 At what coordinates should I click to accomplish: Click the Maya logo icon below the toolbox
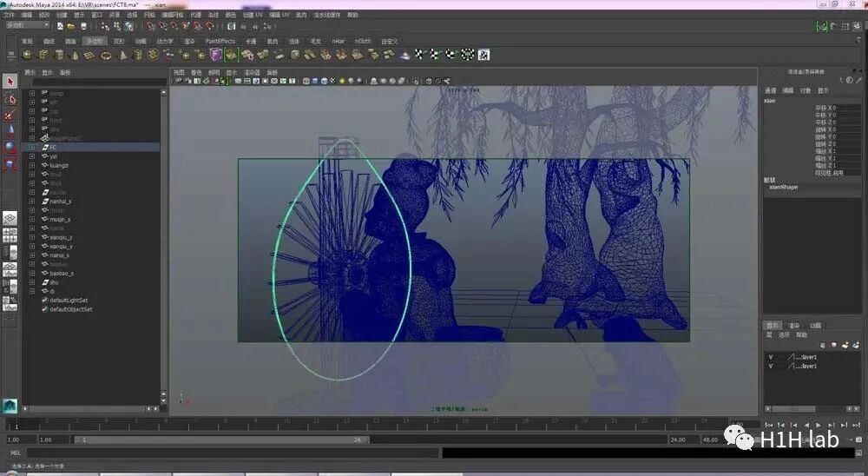point(10,407)
